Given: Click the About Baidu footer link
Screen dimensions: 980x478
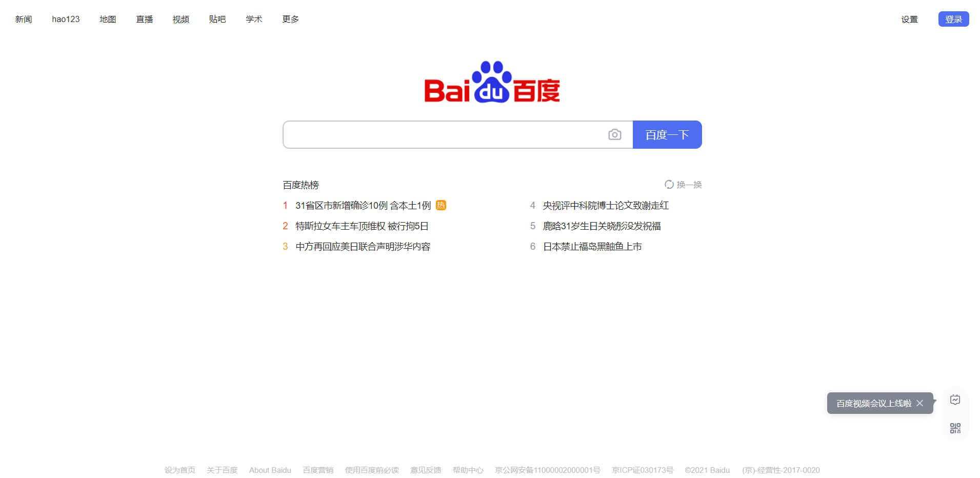Looking at the screenshot, I should coord(270,470).
